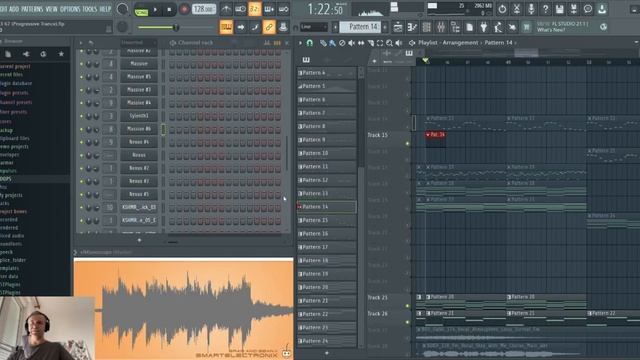Mute playlist Track 15
The width and height of the screenshot is (640, 360).
click(x=407, y=143)
